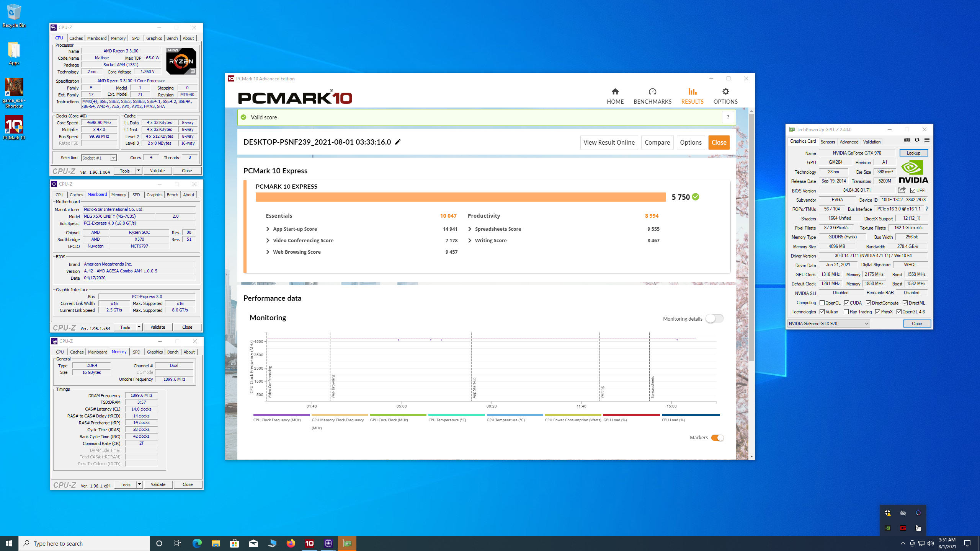Toggle the CUDA checkbox in GPU-Z
Screen dimensions: 980x551
(x=846, y=303)
